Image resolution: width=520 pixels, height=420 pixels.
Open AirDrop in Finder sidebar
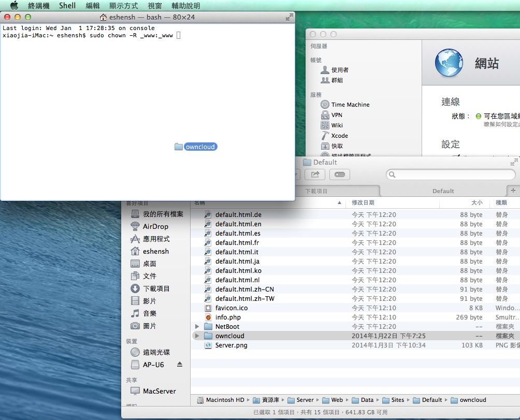pyautogui.click(x=155, y=226)
